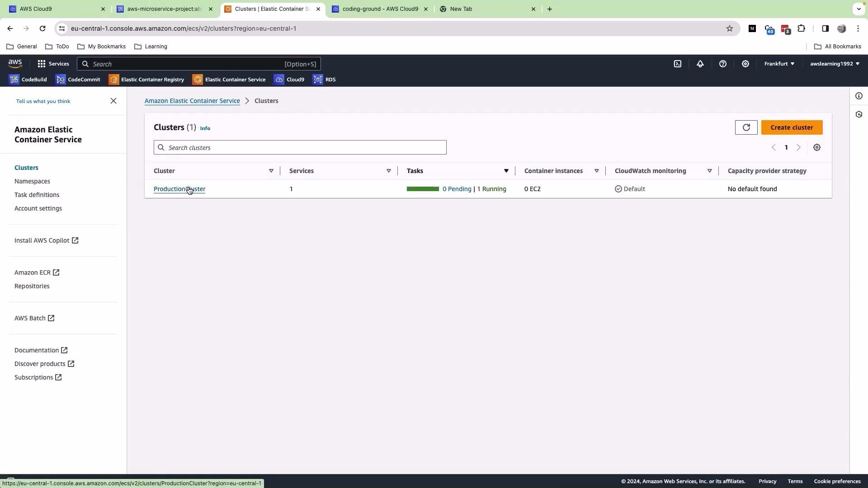This screenshot has height=488, width=868.
Task: Open the awslearning1992 account menu
Action: 835,64
